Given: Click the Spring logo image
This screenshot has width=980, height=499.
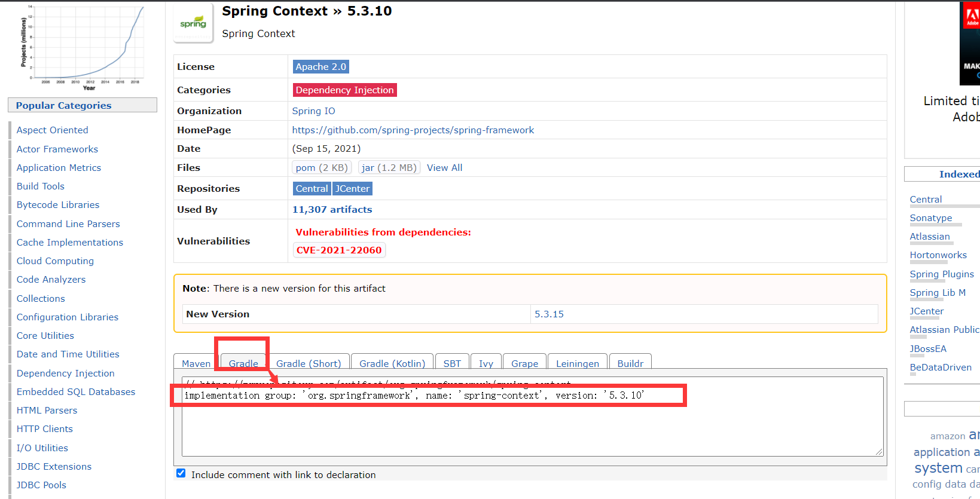Looking at the screenshot, I should [x=193, y=23].
